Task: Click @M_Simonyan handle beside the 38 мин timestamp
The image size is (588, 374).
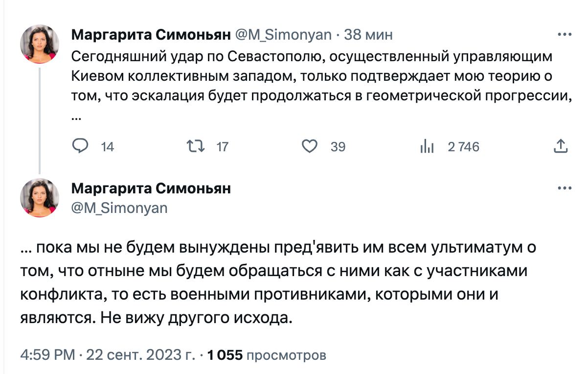Action: click(x=284, y=35)
